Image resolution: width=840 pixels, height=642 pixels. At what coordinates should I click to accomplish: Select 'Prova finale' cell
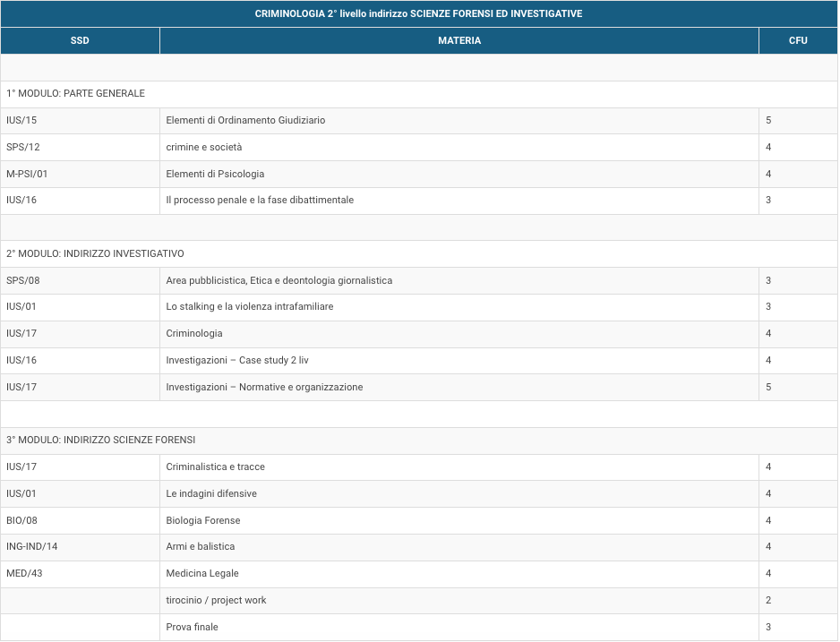[x=459, y=627]
